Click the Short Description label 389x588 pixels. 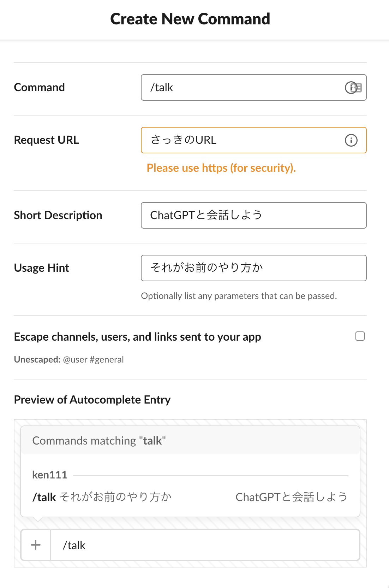58,216
